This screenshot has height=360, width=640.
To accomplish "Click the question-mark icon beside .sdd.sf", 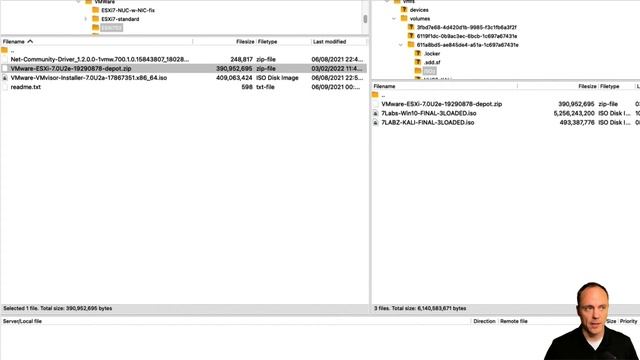I will click(x=418, y=62).
